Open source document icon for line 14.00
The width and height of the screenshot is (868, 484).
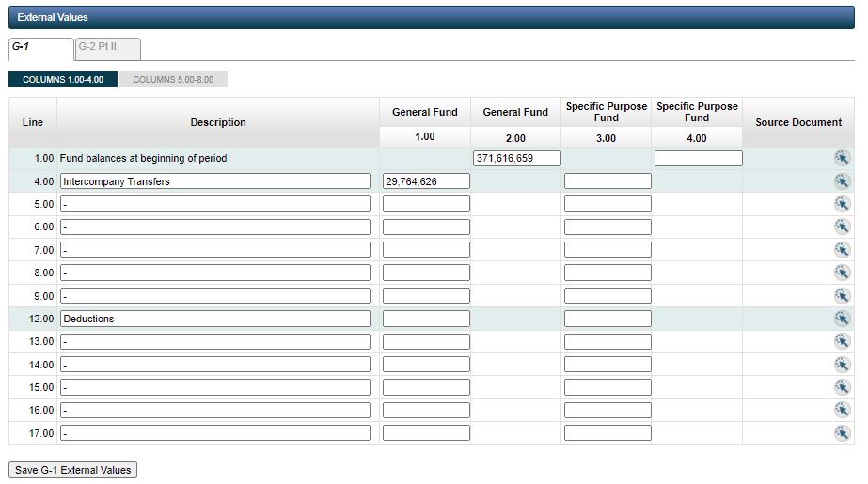[842, 365]
